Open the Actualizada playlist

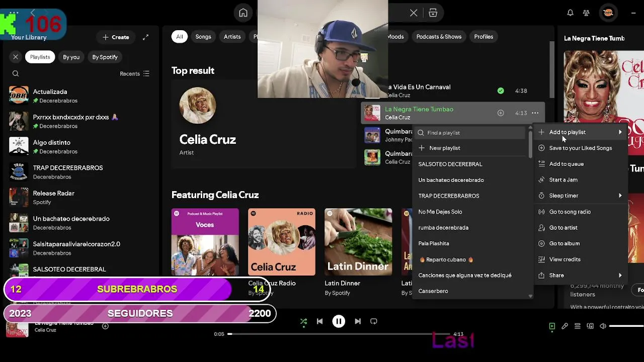(80, 96)
